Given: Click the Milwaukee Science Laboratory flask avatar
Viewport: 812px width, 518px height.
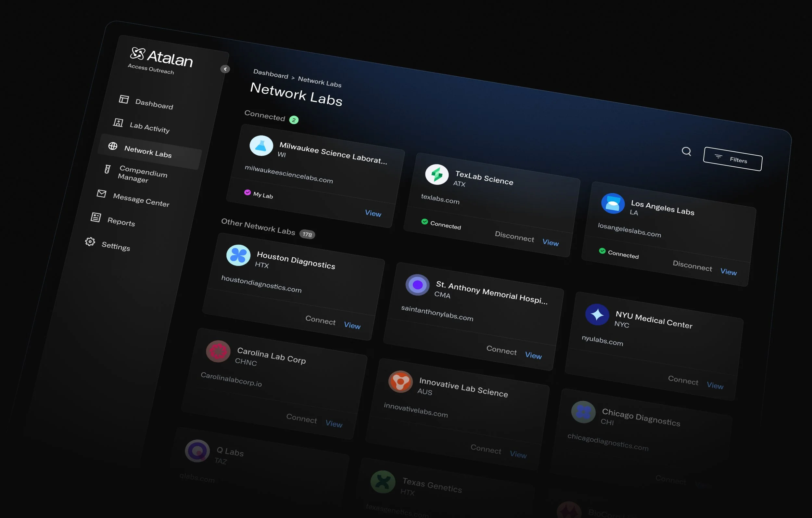Looking at the screenshot, I should 261,146.
